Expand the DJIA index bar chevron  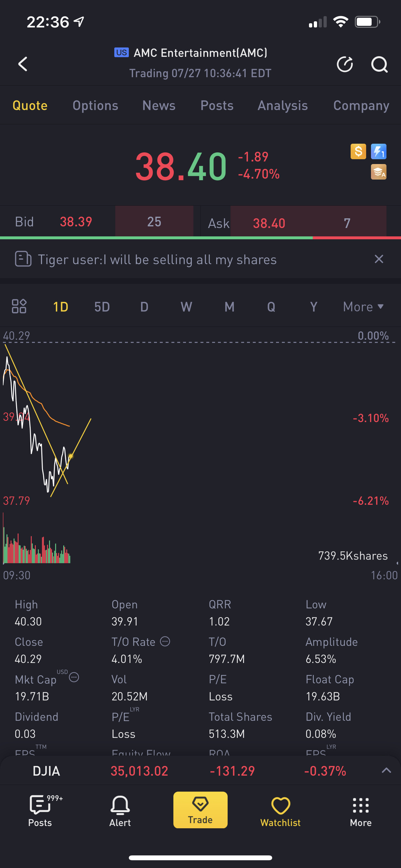coord(386,770)
